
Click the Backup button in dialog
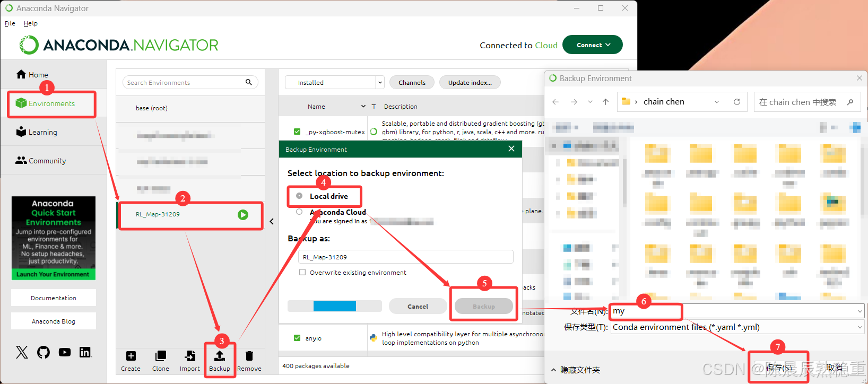point(484,306)
